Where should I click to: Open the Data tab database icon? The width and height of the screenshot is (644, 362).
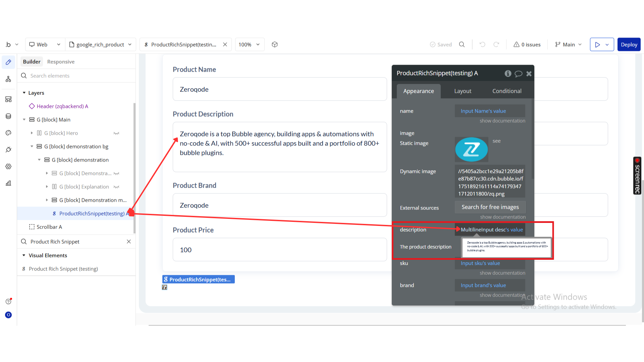pos(8,116)
